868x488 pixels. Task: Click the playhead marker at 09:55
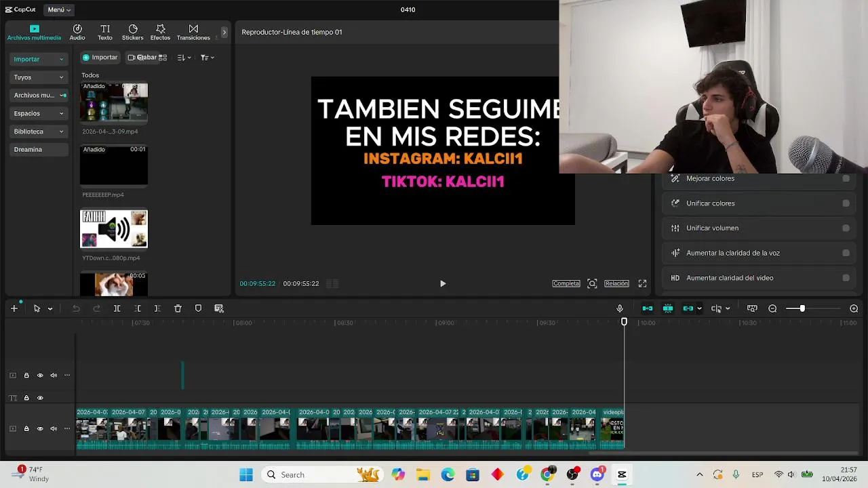pos(625,322)
